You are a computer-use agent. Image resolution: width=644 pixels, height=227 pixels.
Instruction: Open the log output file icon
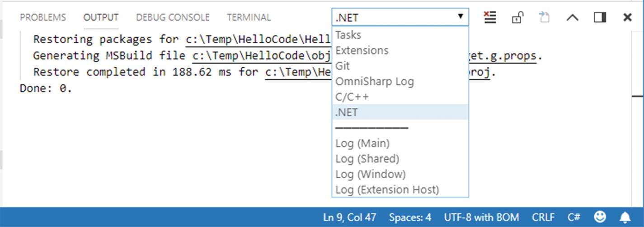[x=544, y=18]
